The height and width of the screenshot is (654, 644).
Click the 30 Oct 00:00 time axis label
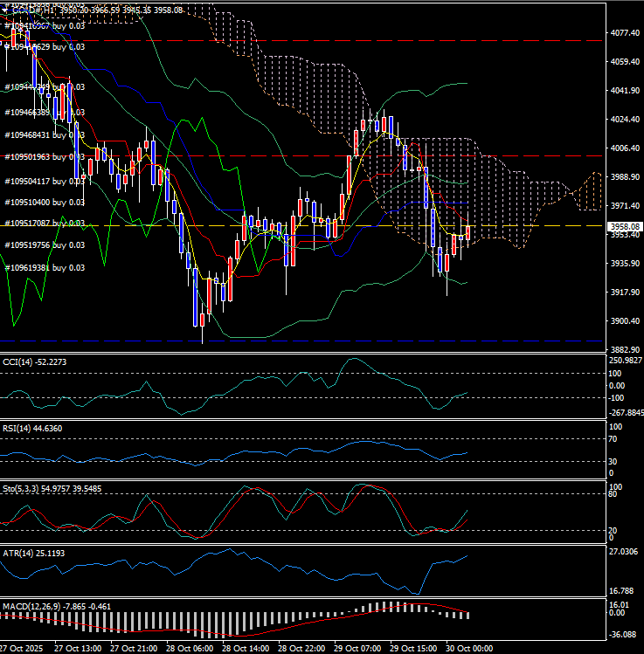tap(461, 649)
